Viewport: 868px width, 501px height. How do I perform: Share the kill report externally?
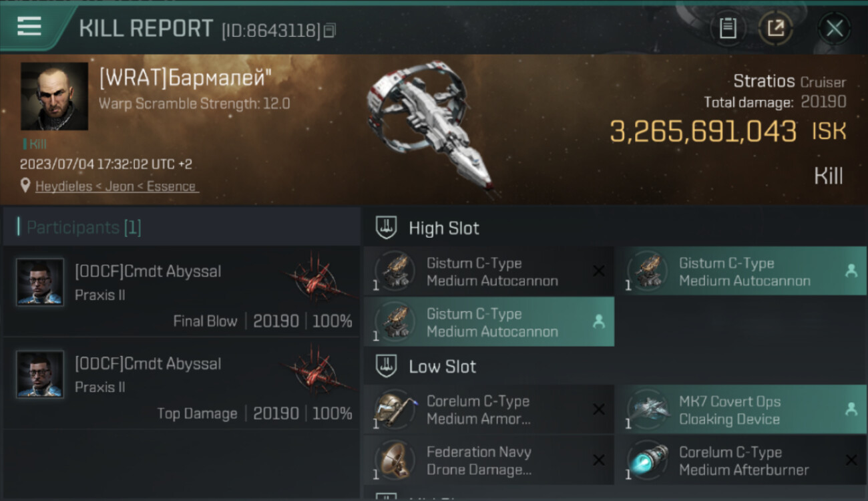[775, 28]
